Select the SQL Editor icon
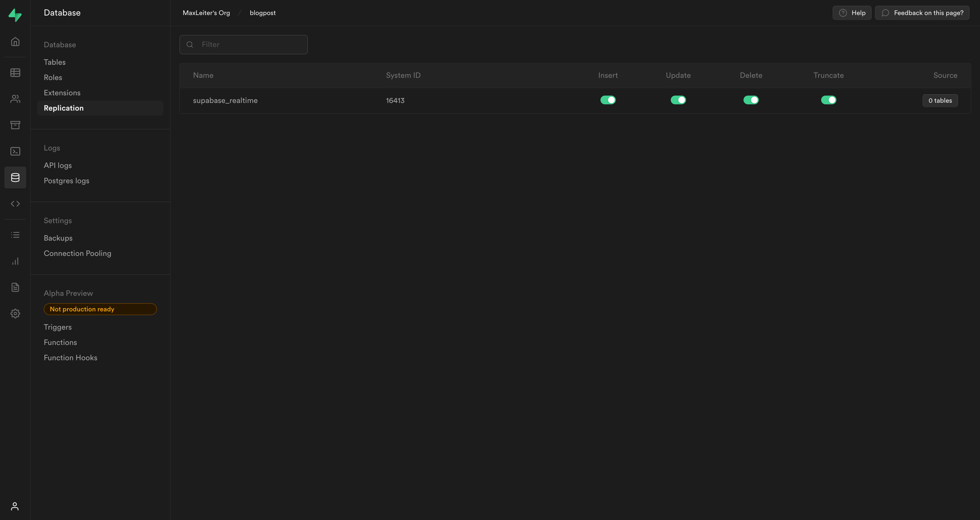The image size is (980, 520). (15, 151)
